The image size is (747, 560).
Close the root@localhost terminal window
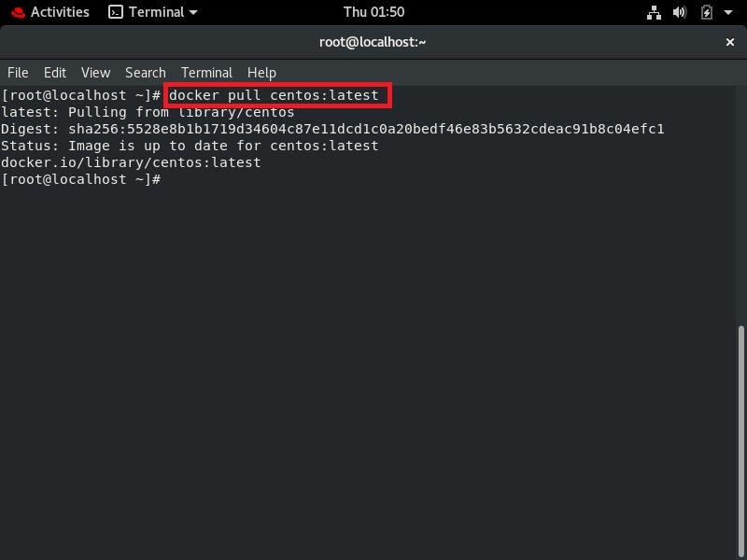[729, 42]
